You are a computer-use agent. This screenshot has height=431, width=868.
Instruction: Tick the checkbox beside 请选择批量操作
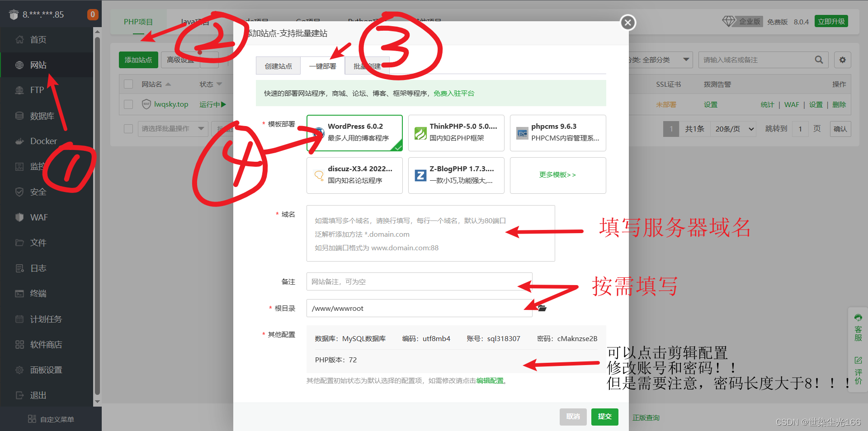pos(128,129)
